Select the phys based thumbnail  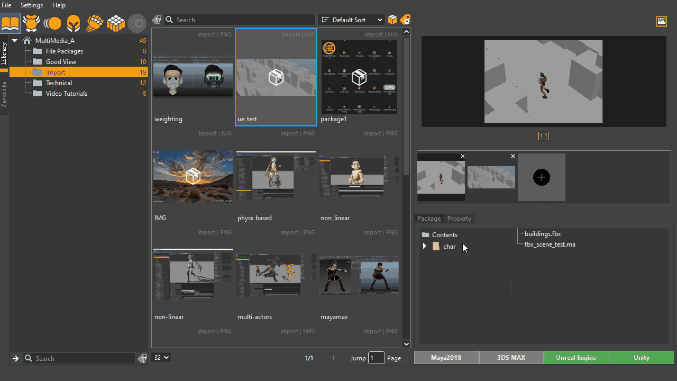[276, 176]
